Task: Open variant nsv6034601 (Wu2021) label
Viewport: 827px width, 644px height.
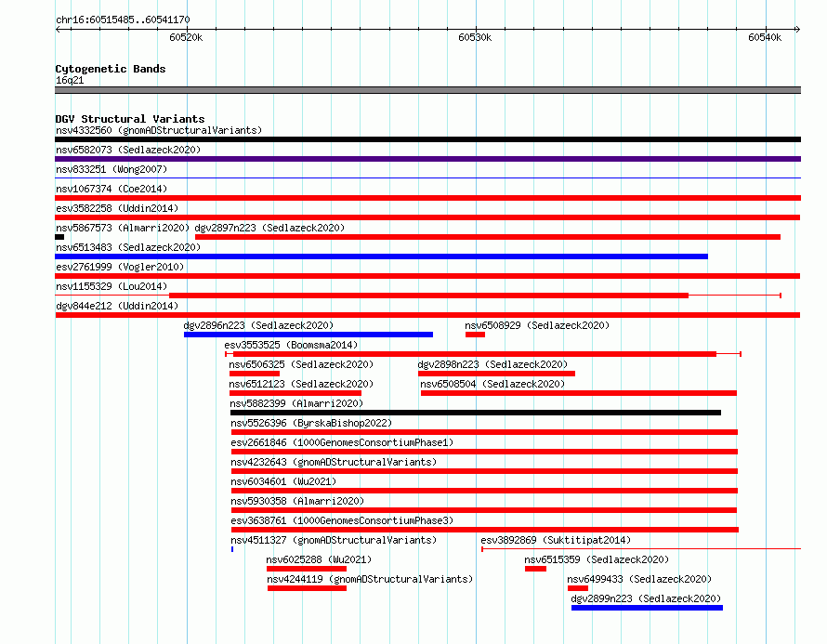Action: (x=283, y=481)
